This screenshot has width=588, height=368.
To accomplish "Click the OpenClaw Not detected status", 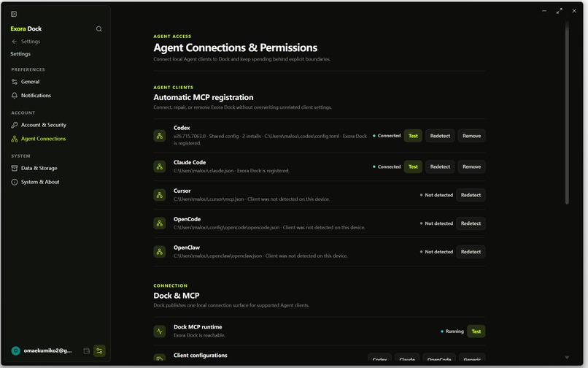I will 436,252.
